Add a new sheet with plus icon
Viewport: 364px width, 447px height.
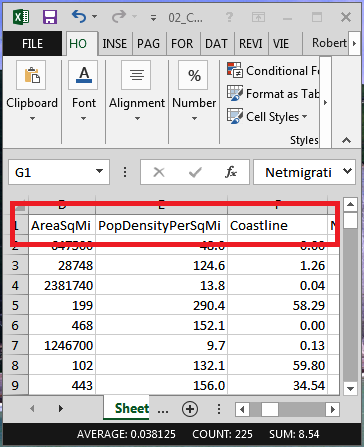190,409
